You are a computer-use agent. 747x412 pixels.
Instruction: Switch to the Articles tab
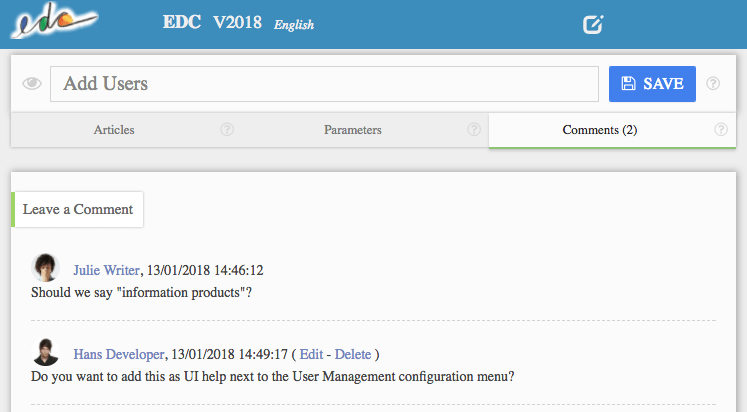point(114,130)
